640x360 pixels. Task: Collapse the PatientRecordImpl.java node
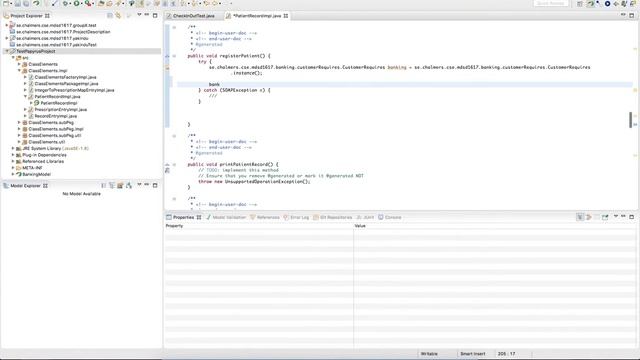pyautogui.click(x=25, y=97)
